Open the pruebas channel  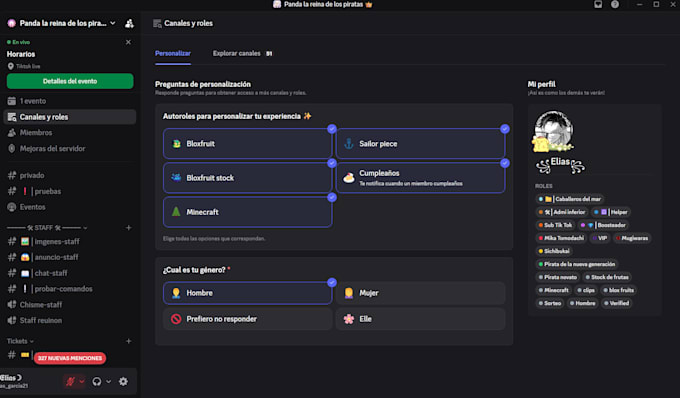pyautogui.click(x=70, y=191)
